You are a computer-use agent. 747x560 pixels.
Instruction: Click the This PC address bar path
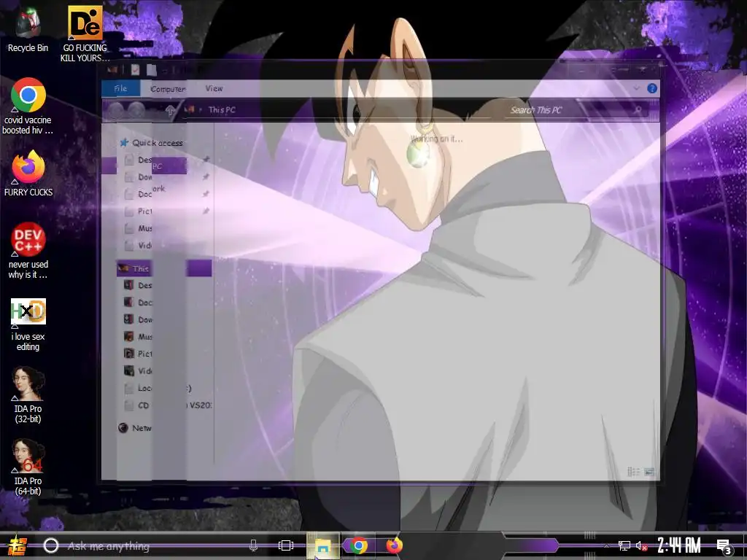(x=222, y=110)
